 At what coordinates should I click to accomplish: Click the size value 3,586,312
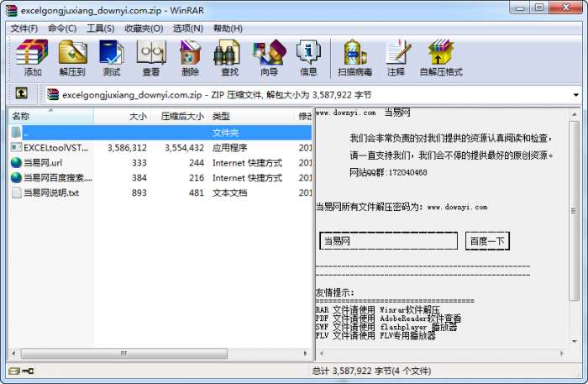coord(127,148)
